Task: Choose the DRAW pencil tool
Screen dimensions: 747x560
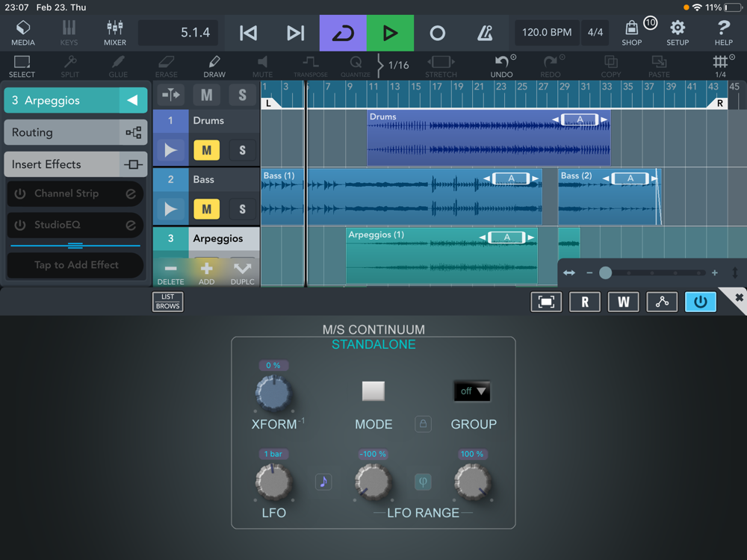Action: (214, 66)
